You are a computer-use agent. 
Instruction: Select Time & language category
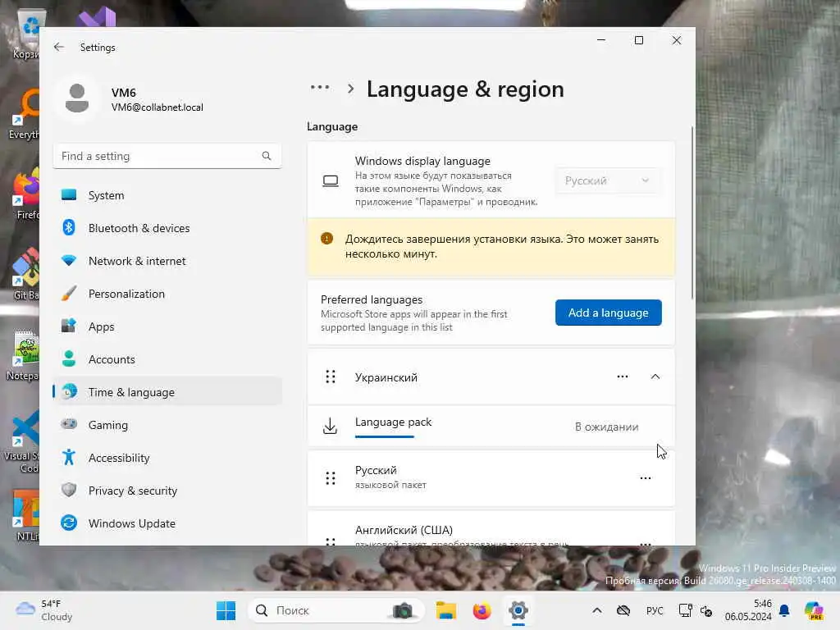(x=167, y=392)
